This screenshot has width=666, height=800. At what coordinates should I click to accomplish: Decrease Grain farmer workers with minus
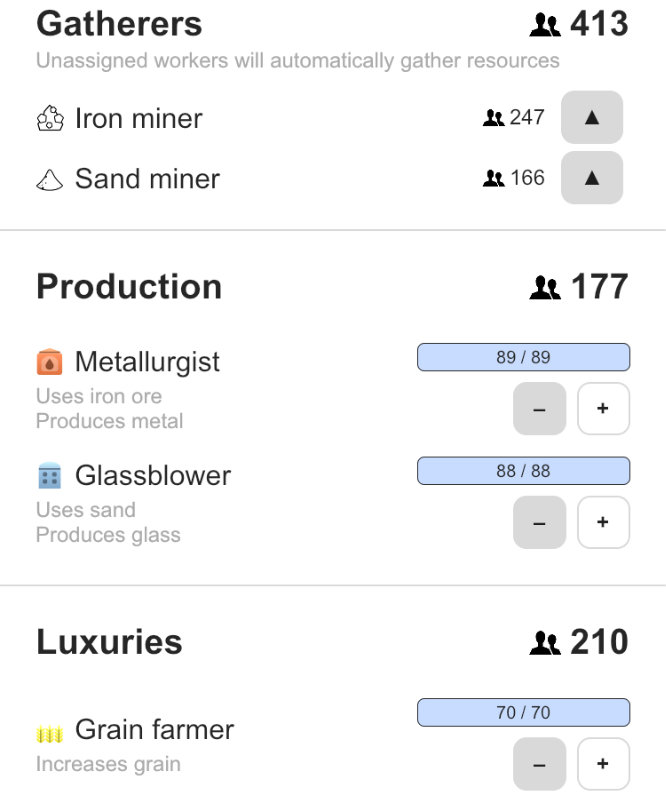coord(539,764)
